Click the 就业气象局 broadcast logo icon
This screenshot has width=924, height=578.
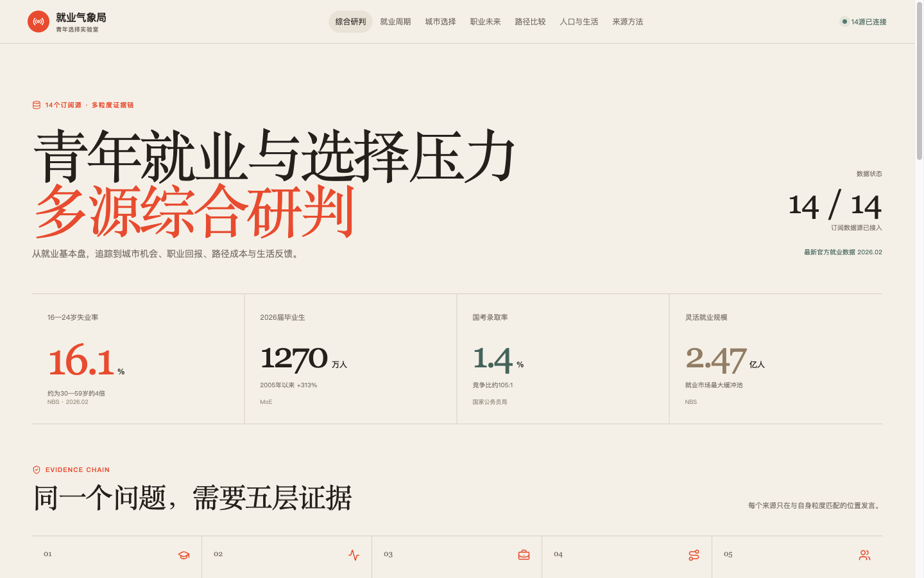pos(38,21)
